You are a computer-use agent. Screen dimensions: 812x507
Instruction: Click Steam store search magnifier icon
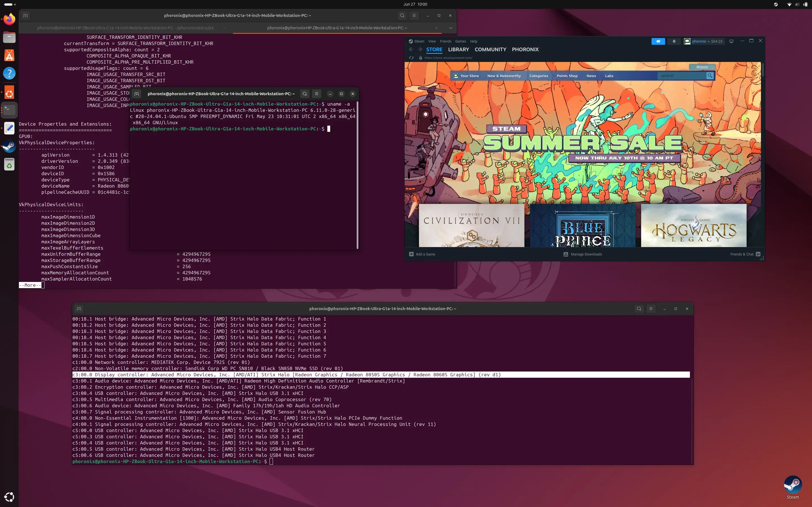pos(710,76)
